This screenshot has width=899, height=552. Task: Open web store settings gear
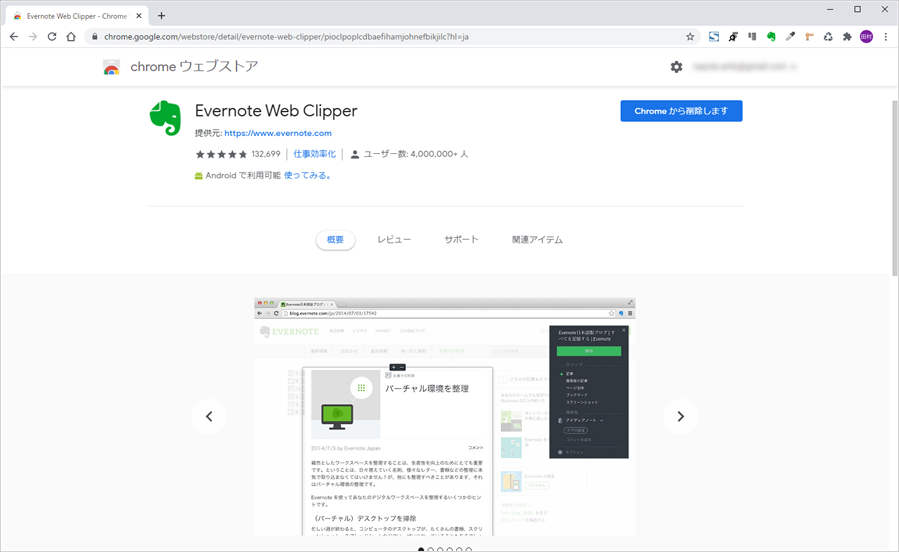pos(677,67)
